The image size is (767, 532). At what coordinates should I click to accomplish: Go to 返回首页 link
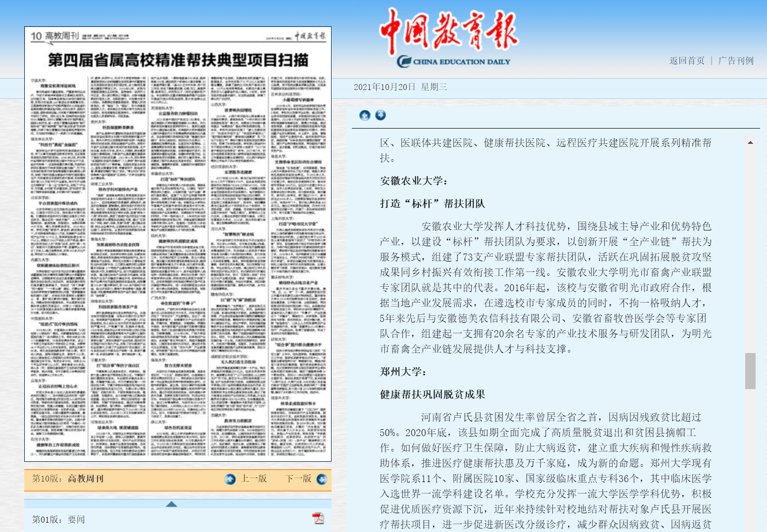[x=687, y=61]
